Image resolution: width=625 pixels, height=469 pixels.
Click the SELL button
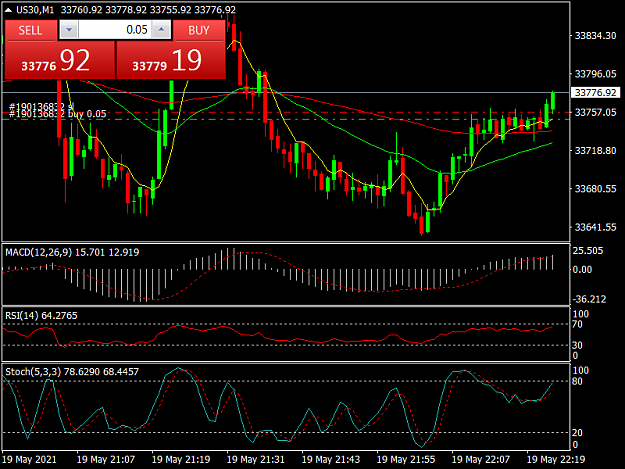(x=30, y=30)
